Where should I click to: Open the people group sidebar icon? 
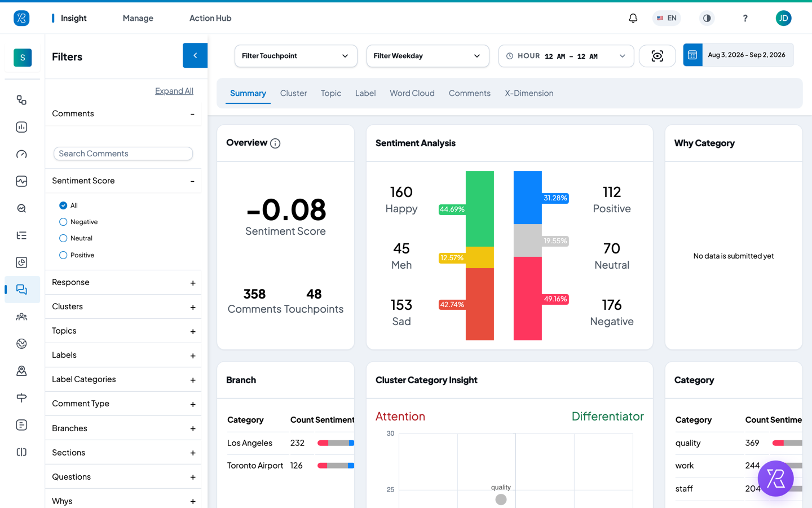coord(21,317)
